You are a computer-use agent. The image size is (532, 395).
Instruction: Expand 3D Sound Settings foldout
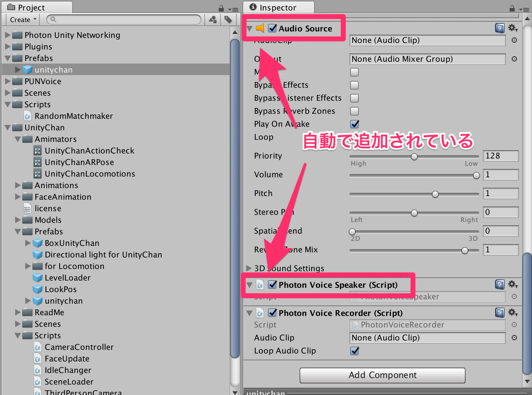click(x=249, y=268)
